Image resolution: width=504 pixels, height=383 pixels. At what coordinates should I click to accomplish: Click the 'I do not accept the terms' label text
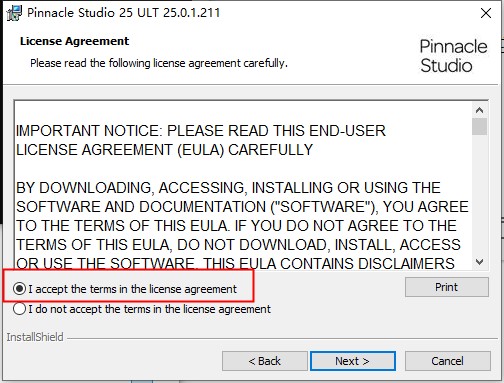click(149, 309)
